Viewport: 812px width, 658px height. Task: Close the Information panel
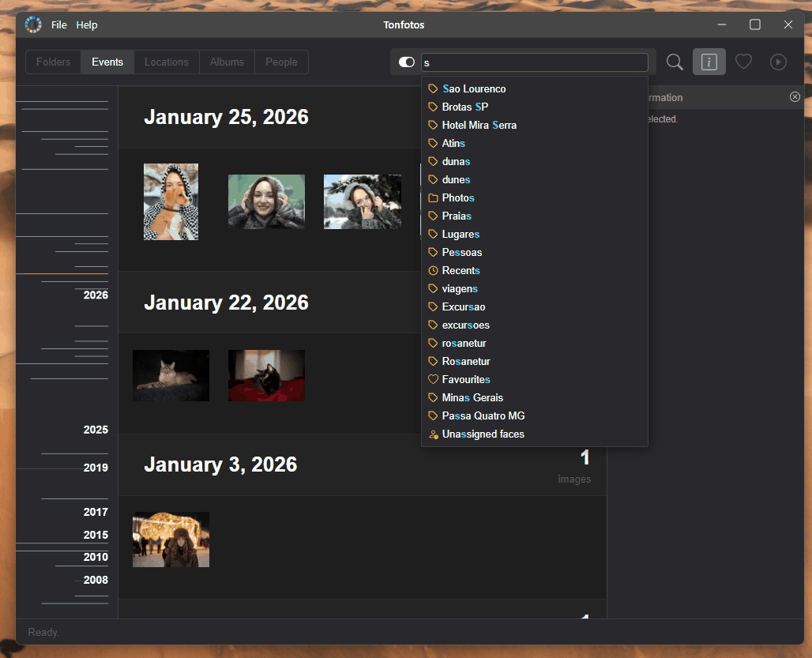pyautogui.click(x=795, y=97)
